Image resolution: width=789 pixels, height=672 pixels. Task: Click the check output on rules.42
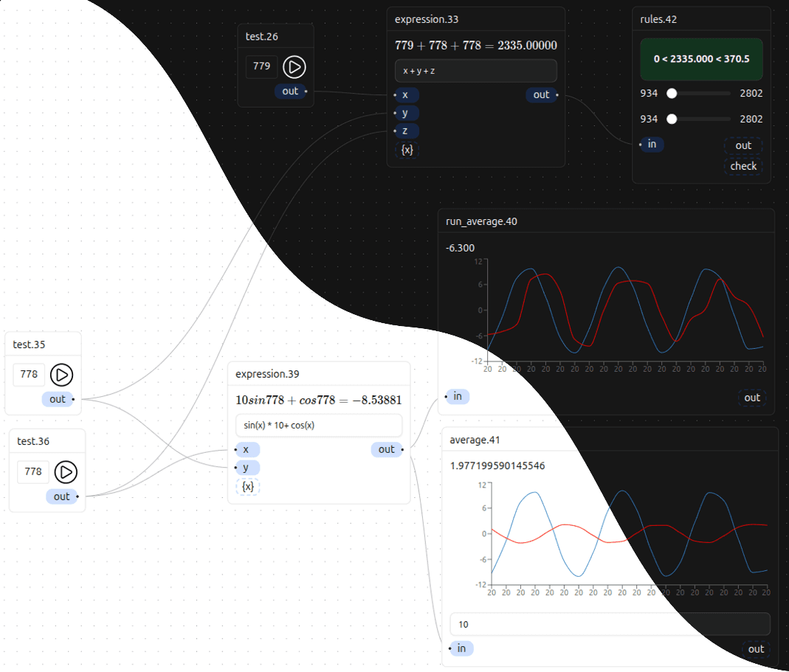(743, 166)
